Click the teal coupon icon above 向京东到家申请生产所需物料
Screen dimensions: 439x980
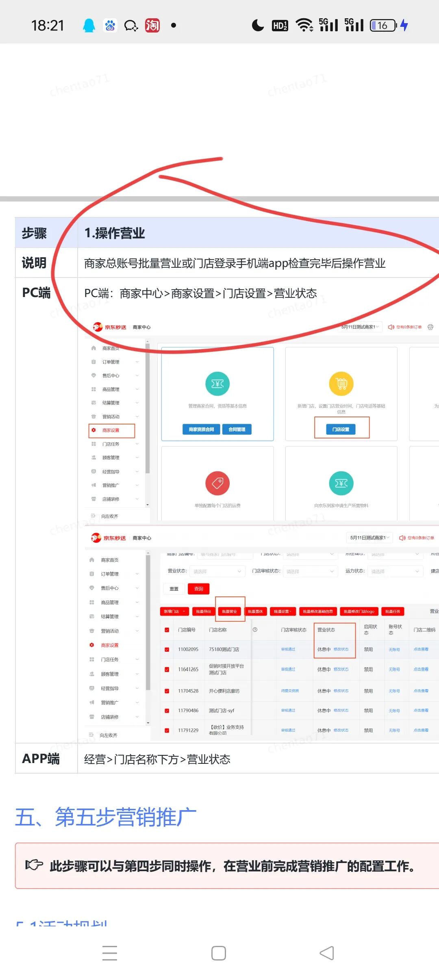[341, 483]
